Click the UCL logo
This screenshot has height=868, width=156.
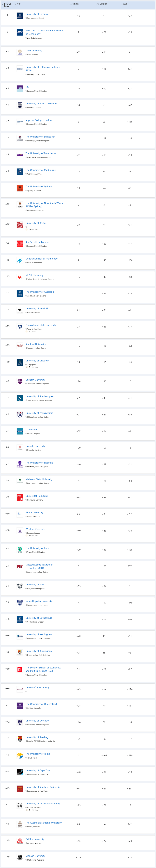tap(20, 89)
